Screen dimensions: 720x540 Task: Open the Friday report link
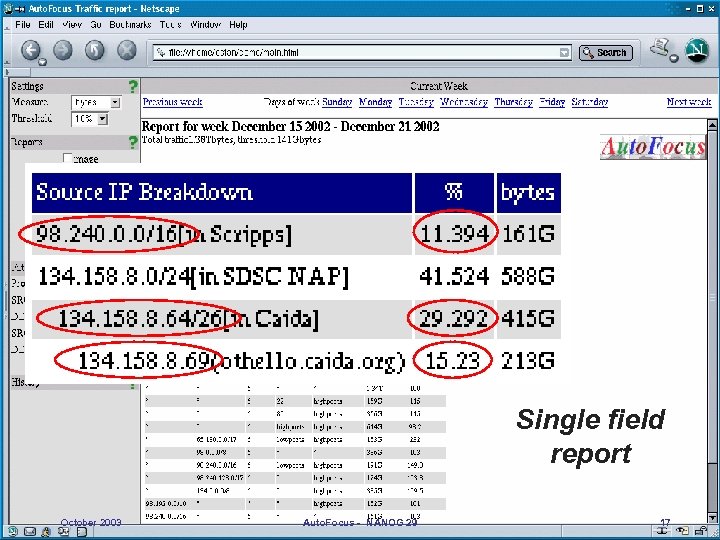552,102
